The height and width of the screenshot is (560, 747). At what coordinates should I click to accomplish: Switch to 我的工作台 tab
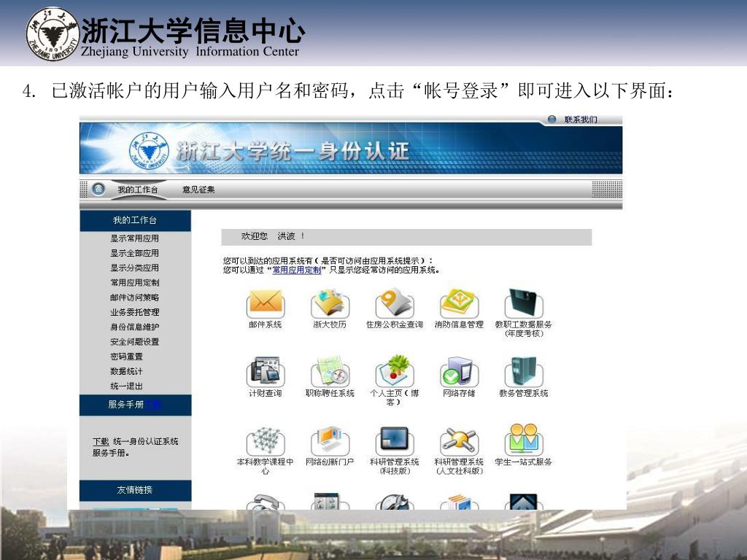click(x=138, y=190)
